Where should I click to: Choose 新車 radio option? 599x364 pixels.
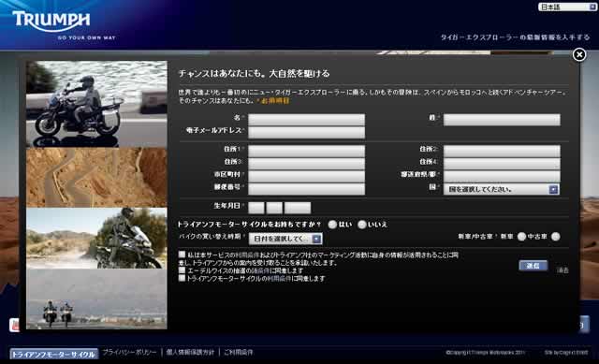coord(521,237)
